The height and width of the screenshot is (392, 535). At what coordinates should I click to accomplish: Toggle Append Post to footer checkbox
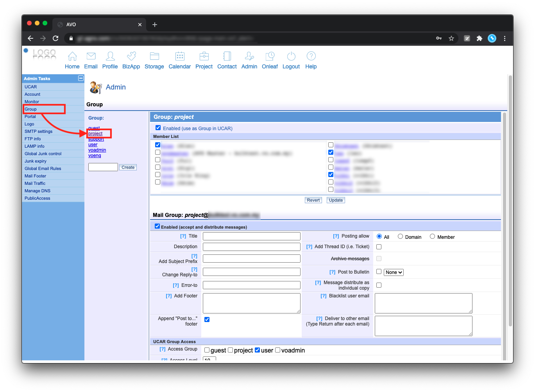207,320
